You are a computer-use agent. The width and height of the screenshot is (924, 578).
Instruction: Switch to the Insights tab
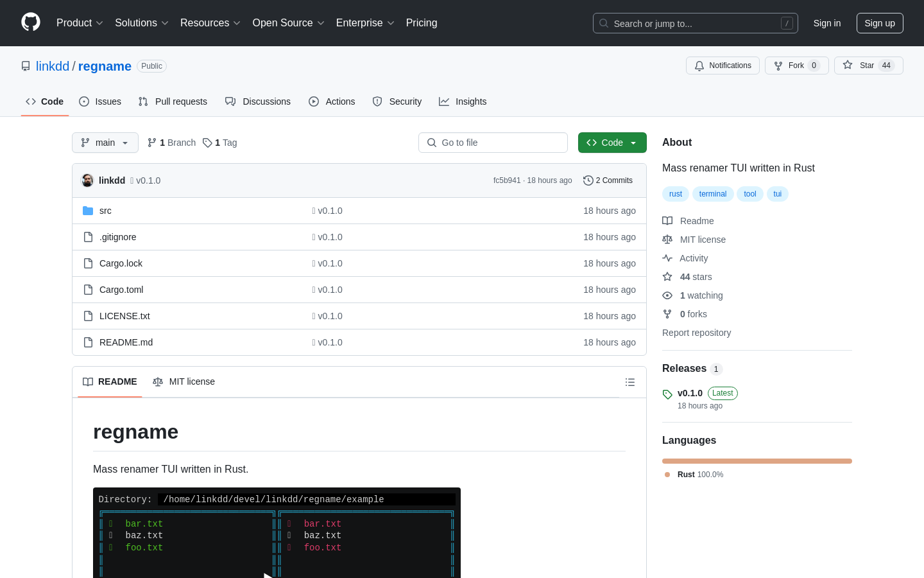pos(463,101)
